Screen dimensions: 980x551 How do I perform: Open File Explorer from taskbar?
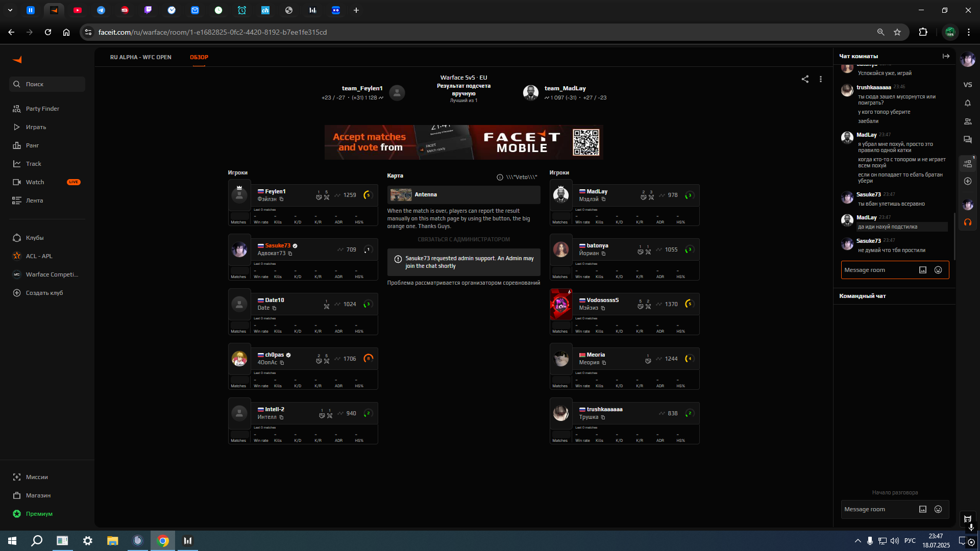pos(112,541)
